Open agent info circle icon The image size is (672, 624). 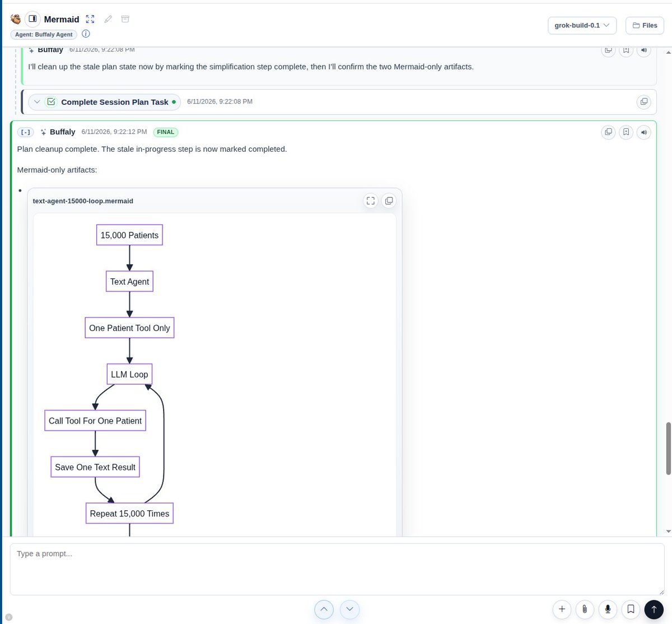coord(86,34)
